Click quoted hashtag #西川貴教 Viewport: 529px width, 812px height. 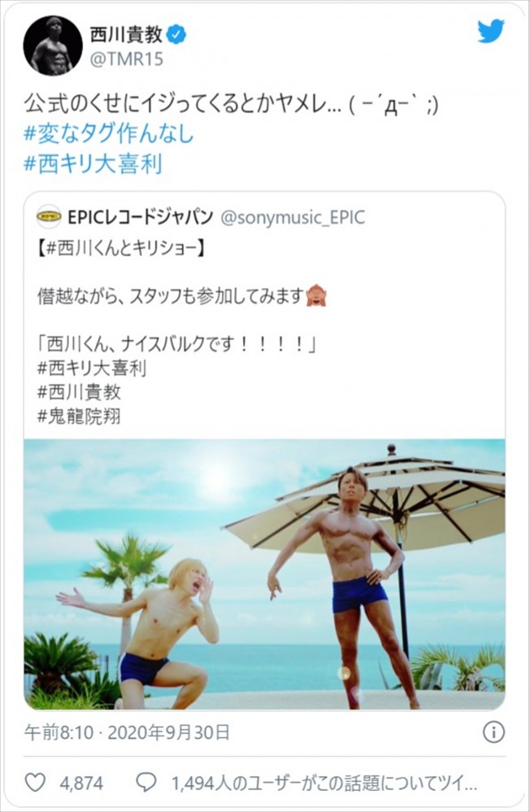pos(79,392)
